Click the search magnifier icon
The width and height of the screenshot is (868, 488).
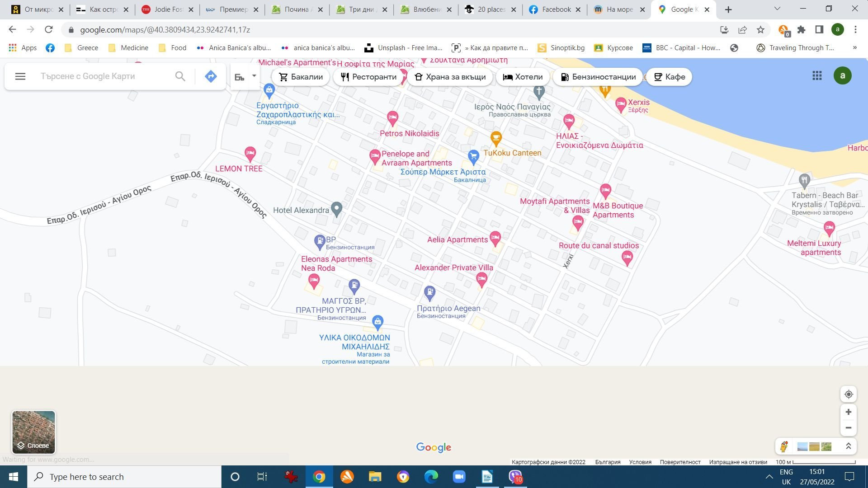(180, 76)
